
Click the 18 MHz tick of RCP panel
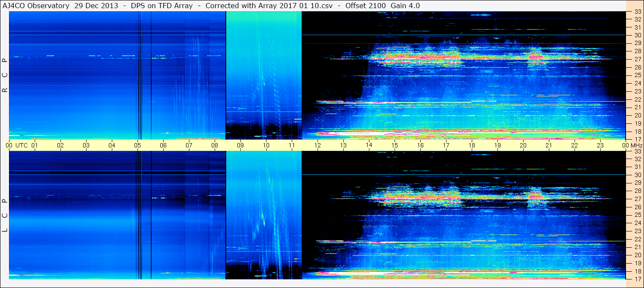(638, 132)
